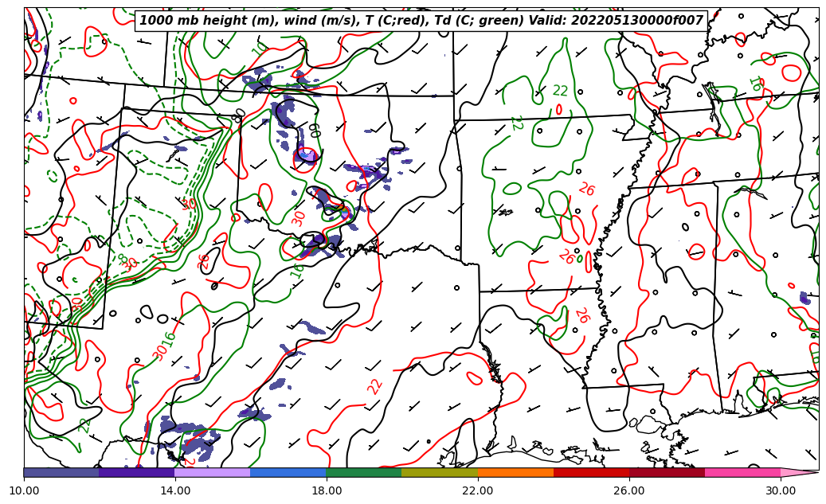This screenshot has width=826, height=504.
Task: Select the royal blue colorbar segment
Action: [x=288, y=472]
